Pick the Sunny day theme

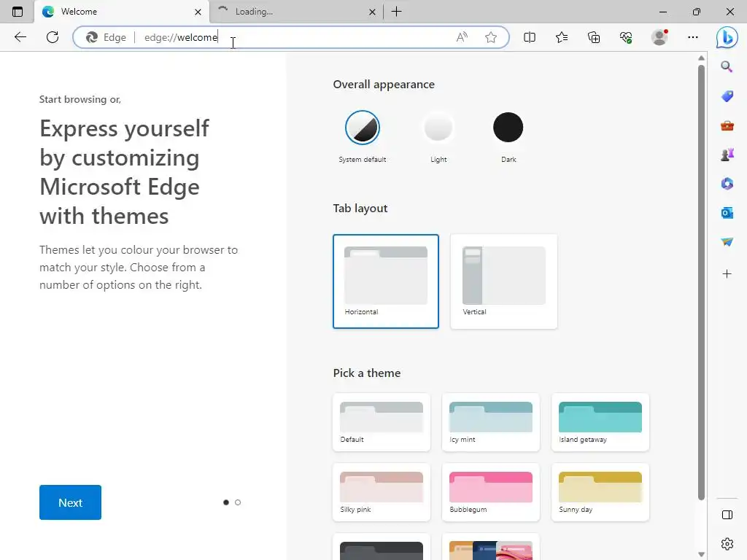pyautogui.click(x=600, y=492)
